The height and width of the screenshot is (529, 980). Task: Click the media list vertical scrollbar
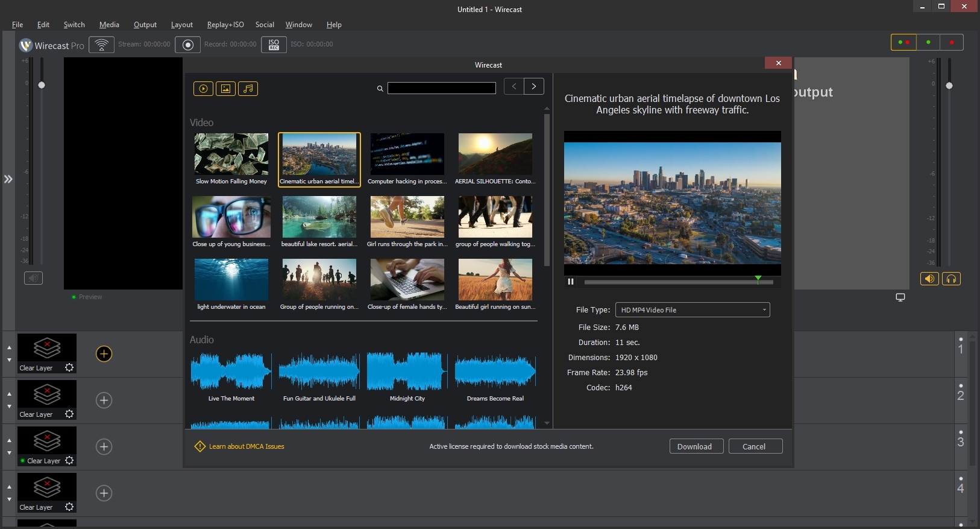tap(547, 190)
